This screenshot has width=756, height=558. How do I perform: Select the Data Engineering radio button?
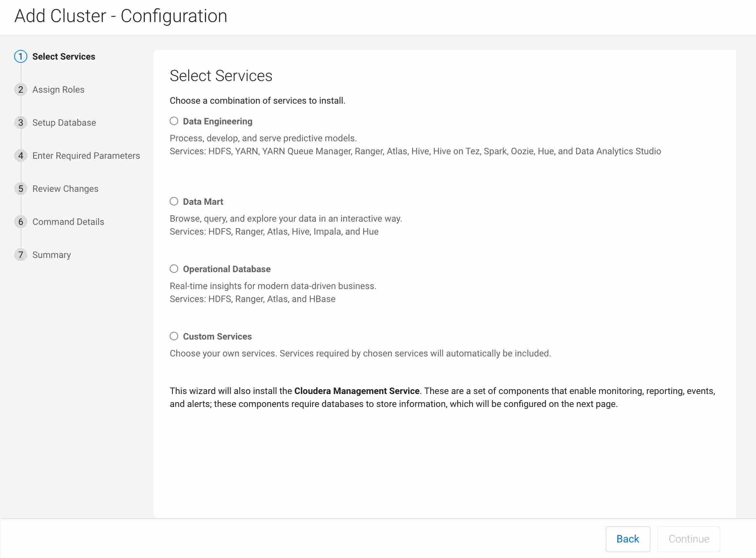click(174, 121)
